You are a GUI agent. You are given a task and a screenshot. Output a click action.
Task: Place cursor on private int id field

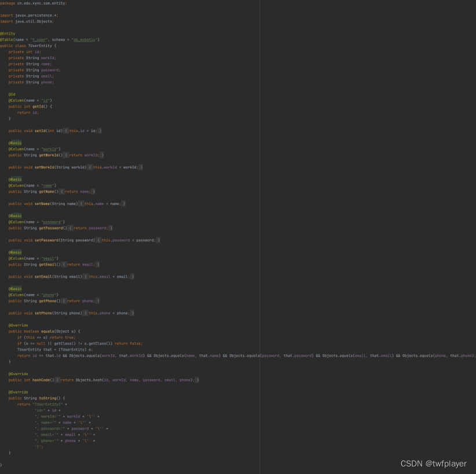pyautogui.click(x=24, y=52)
